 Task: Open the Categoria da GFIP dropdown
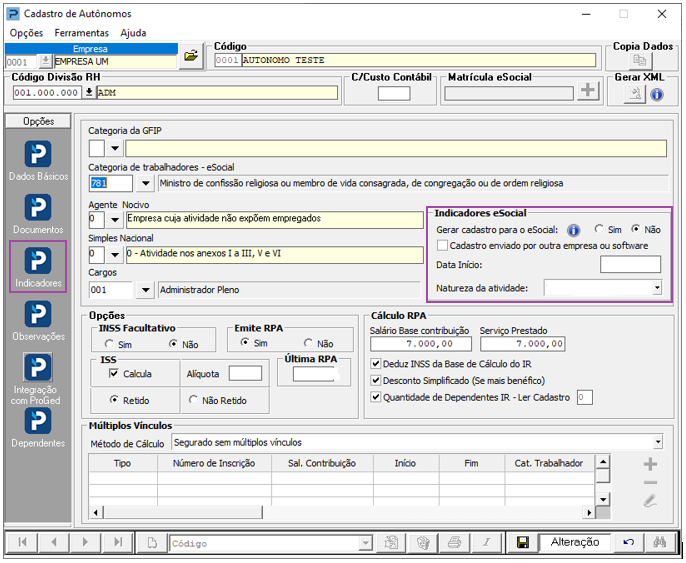point(115,148)
